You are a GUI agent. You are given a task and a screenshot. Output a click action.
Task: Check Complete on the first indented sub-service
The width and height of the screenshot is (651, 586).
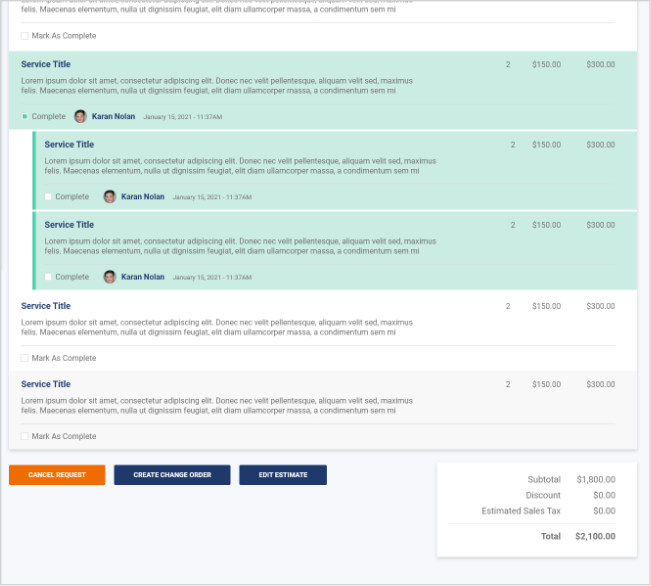pyautogui.click(x=48, y=197)
